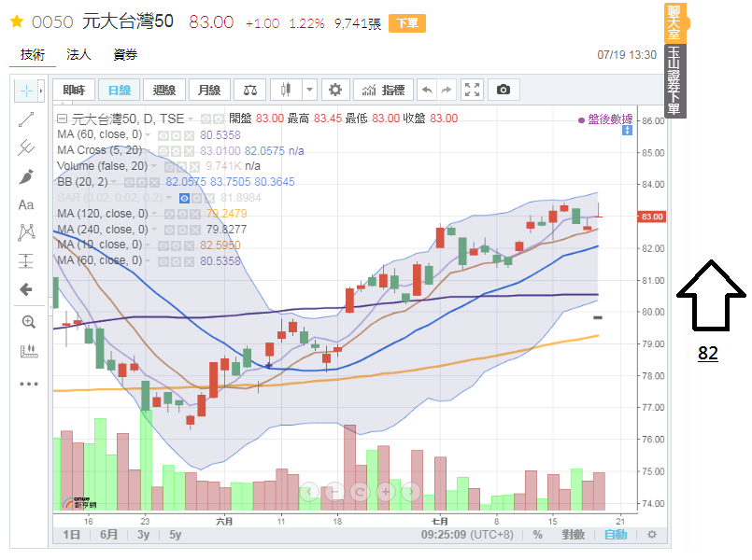
Task: Show the hidden SAR indicator via eye icon
Action: tap(184, 198)
